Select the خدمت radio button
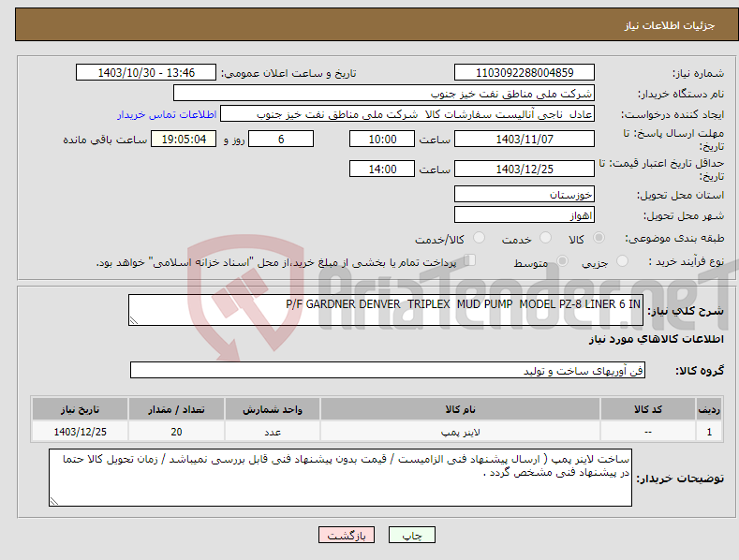 545,238
